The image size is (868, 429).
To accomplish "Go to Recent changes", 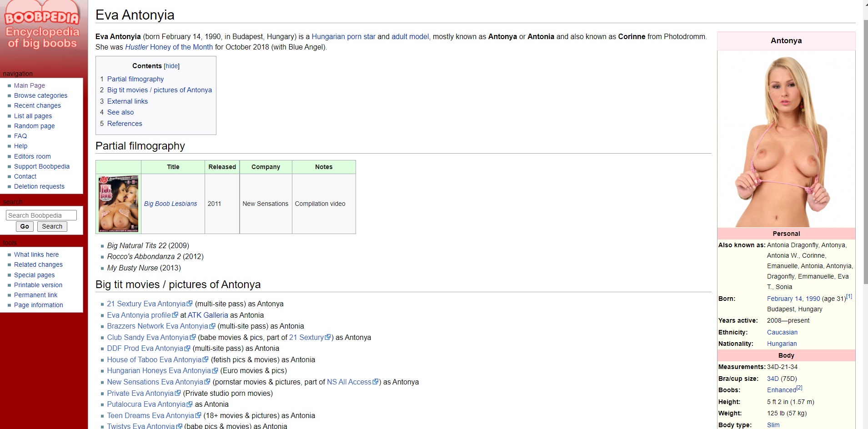I will (x=37, y=105).
